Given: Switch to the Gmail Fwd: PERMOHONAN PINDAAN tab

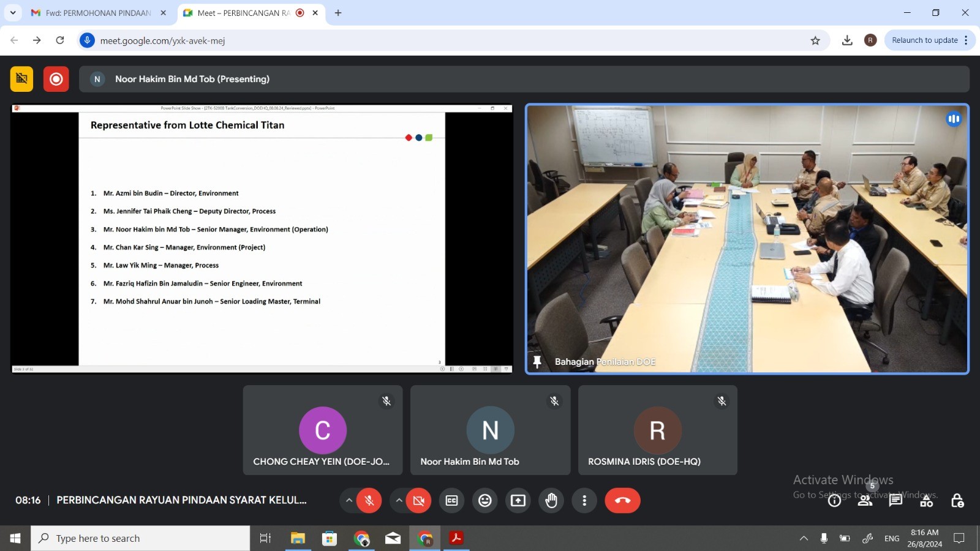Looking at the screenshot, I should pyautogui.click(x=99, y=13).
